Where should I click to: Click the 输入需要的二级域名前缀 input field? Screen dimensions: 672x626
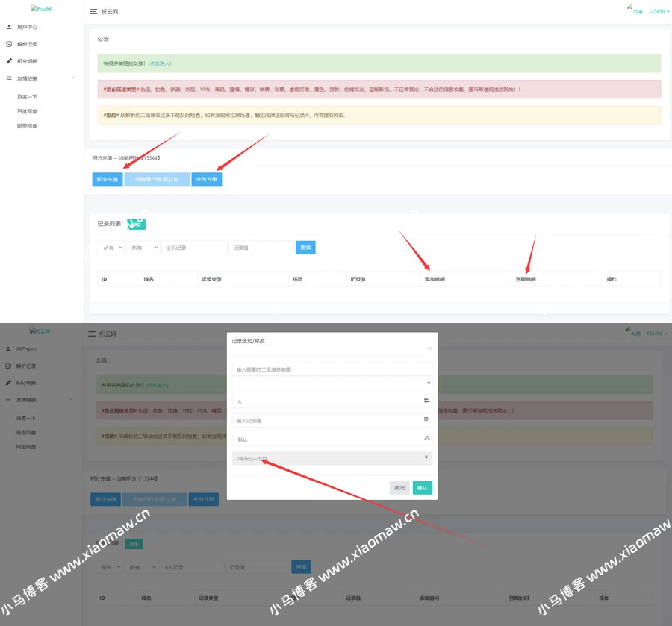click(x=332, y=369)
